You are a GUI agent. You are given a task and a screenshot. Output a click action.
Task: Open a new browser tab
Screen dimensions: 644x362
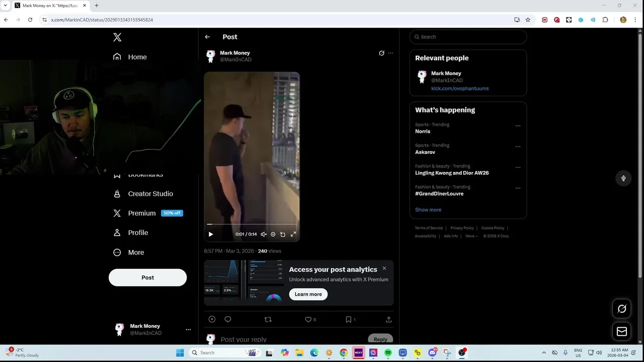click(97, 6)
